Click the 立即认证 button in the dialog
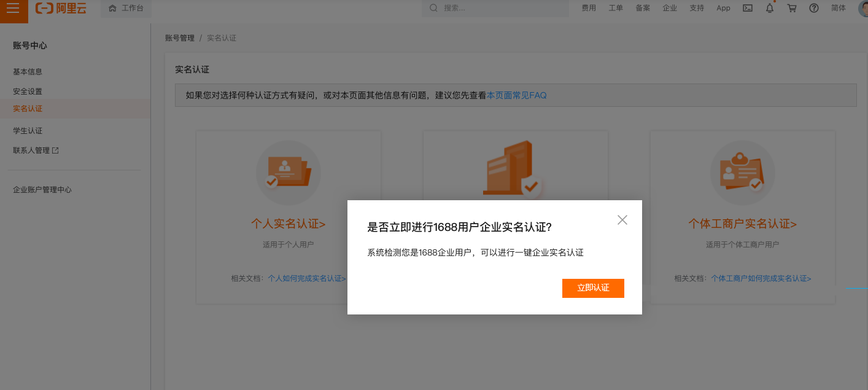 (x=593, y=288)
